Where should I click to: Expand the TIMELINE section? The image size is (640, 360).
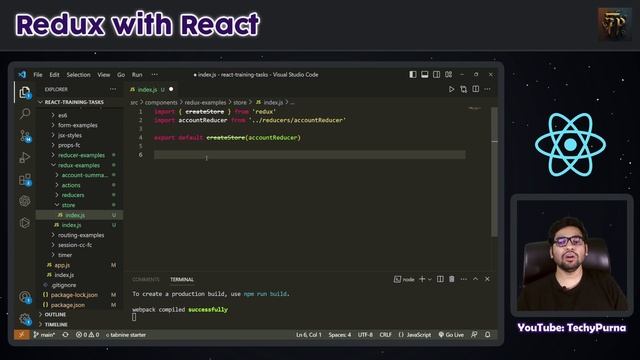pos(56,324)
